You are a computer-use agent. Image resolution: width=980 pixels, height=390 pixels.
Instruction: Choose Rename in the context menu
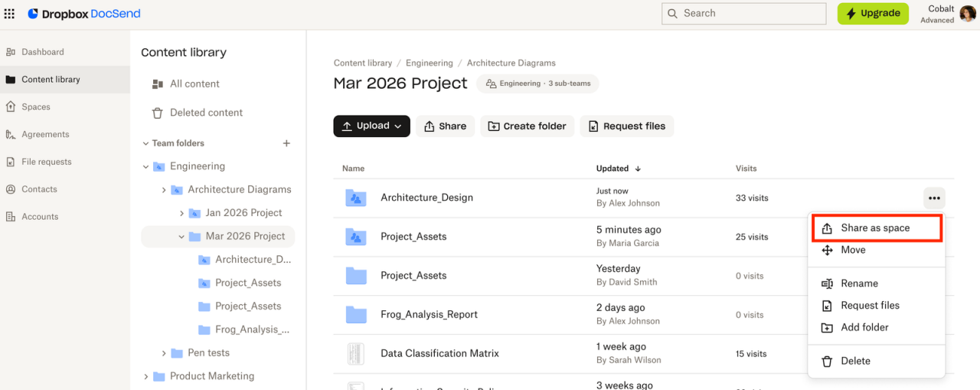859,283
